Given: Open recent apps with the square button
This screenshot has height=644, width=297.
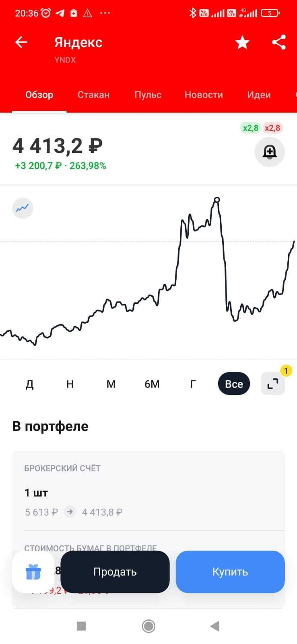Looking at the screenshot, I should [x=81, y=626].
